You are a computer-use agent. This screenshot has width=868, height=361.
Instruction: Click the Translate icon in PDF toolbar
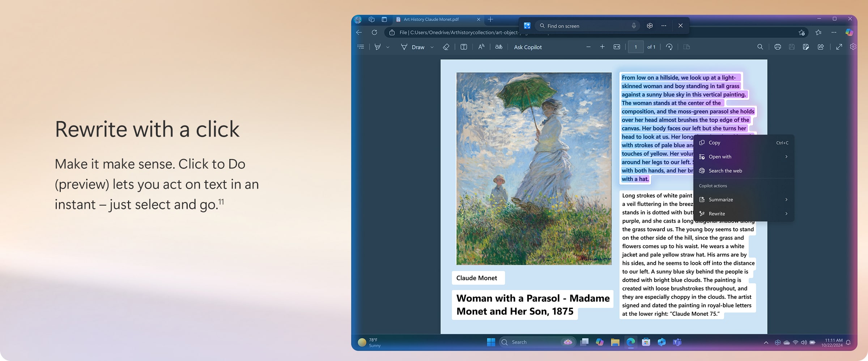coord(499,47)
